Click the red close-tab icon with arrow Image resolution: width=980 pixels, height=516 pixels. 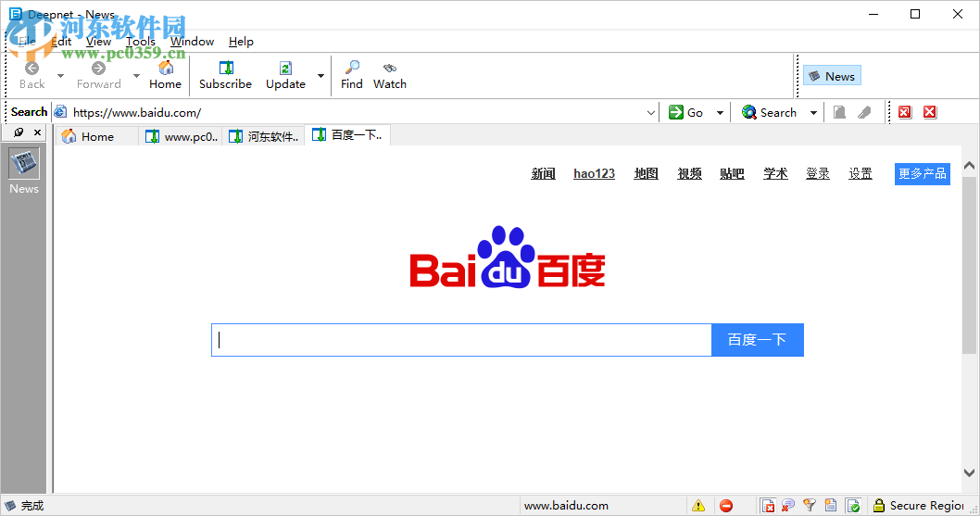(904, 113)
